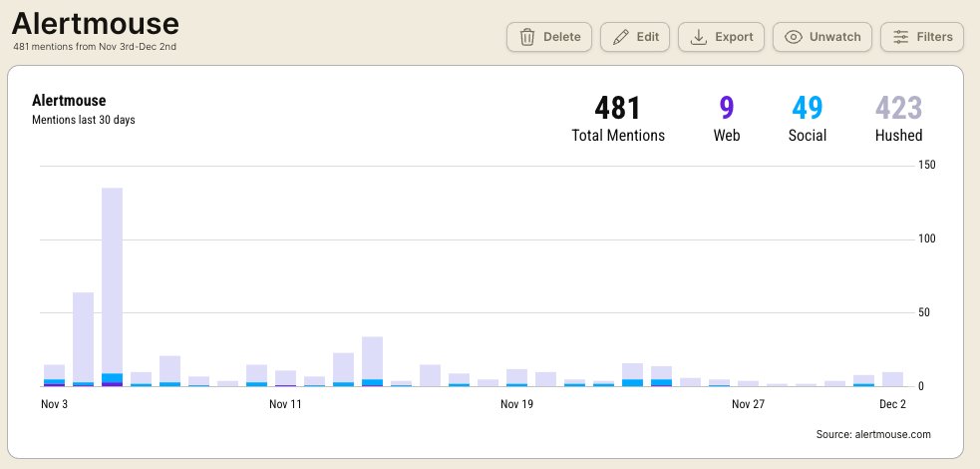Click the Web label under 9
This screenshot has width=980, height=469.
726,136
